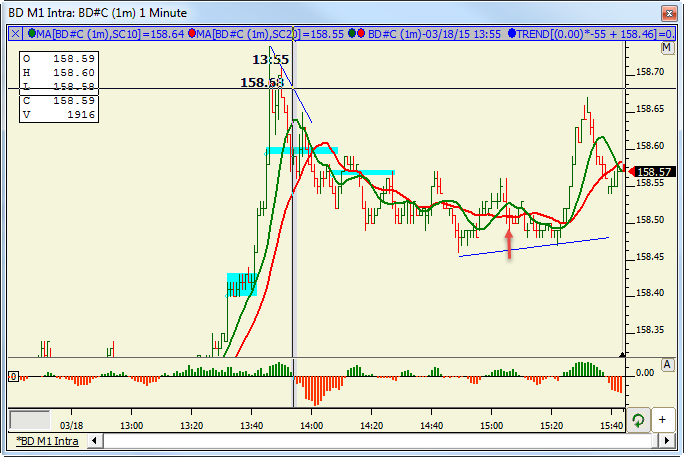Click the X button to close the legend bar
684x457 pixels.
tap(15, 34)
